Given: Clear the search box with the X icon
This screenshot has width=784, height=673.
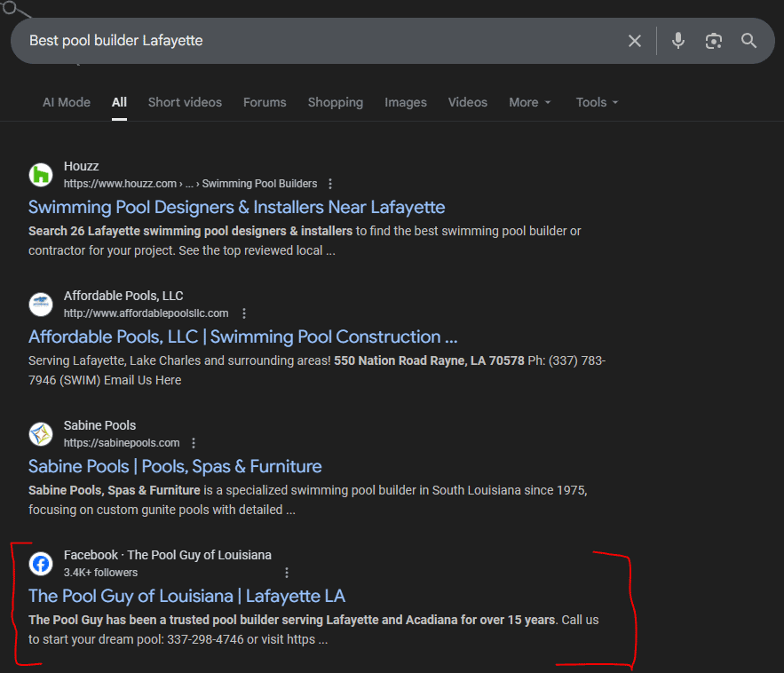Looking at the screenshot, I should pos(635,40).
